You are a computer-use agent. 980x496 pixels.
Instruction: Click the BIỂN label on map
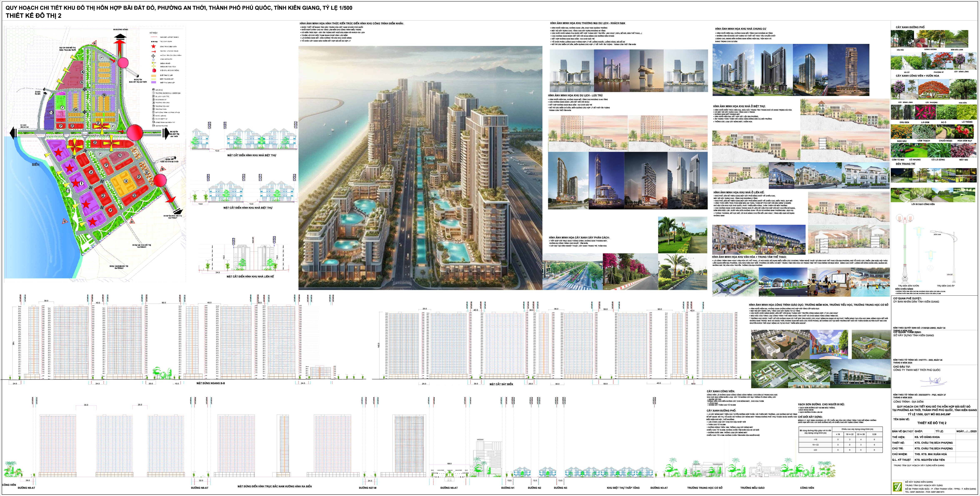35,165
